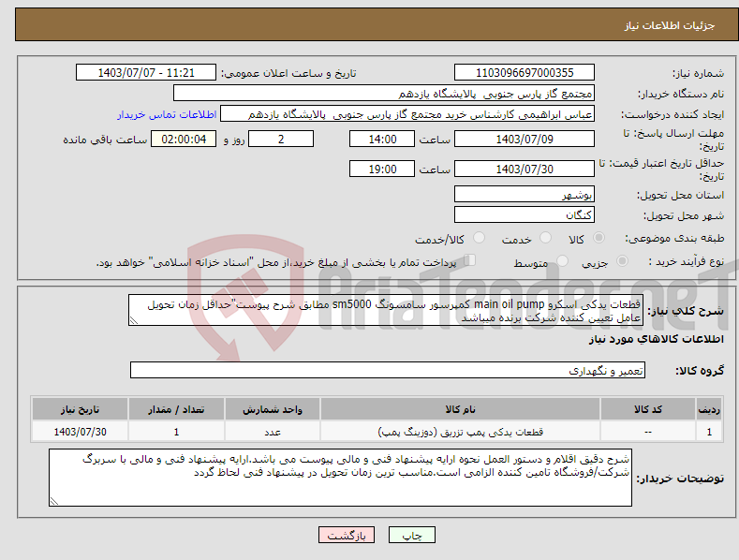
Task: Click the تعداد / مقدار column header
Action: 176,409
